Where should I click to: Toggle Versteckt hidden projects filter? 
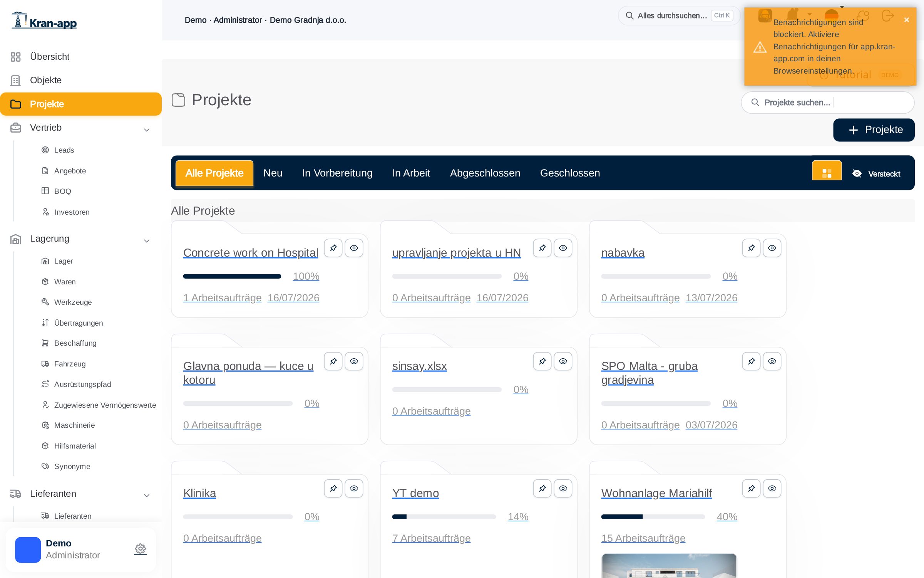876,174
